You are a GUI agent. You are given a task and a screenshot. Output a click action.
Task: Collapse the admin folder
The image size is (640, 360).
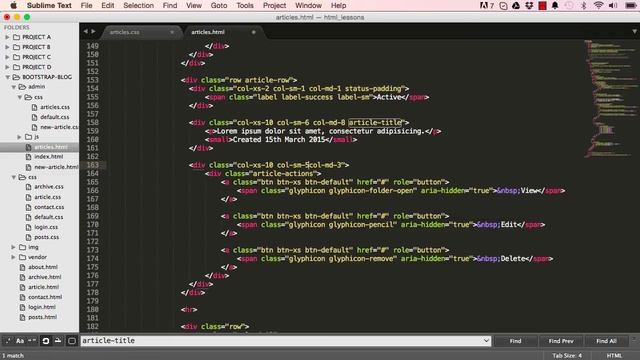pyautogui.click(x=13, y=87)
